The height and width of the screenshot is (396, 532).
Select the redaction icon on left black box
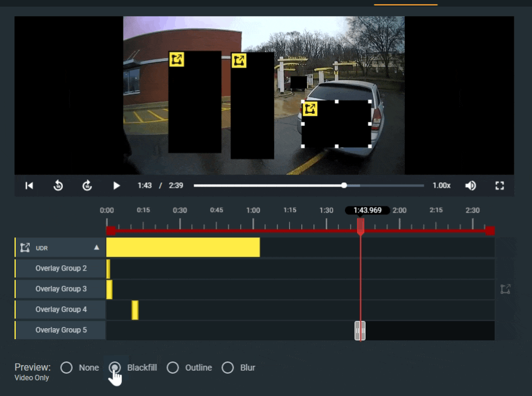click(177, 59)
